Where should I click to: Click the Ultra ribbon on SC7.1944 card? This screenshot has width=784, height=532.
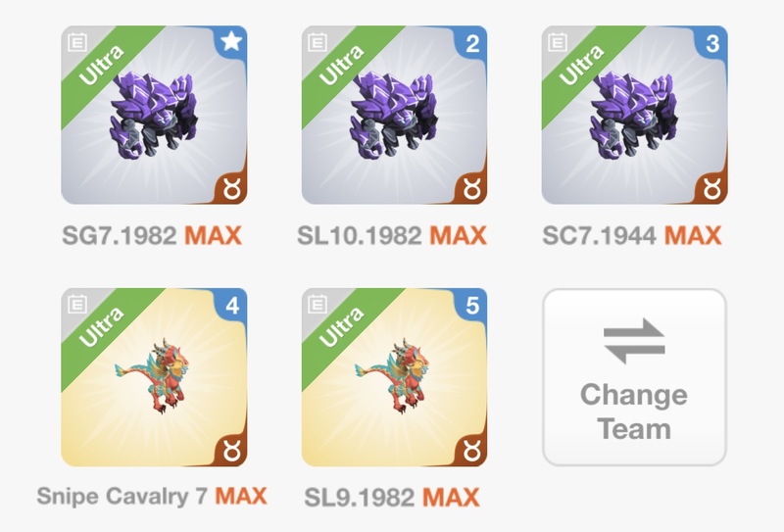tap(583, 67)
